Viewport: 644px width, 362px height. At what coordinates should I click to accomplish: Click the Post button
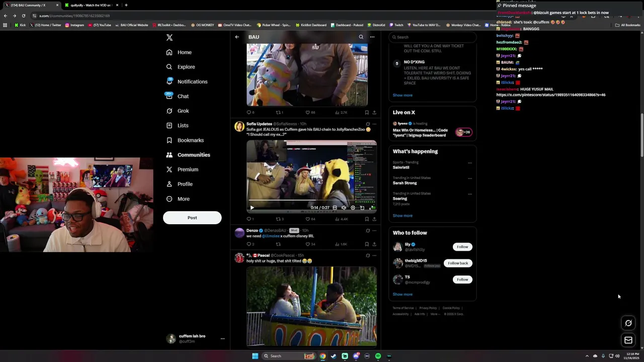tap(192, 218)
